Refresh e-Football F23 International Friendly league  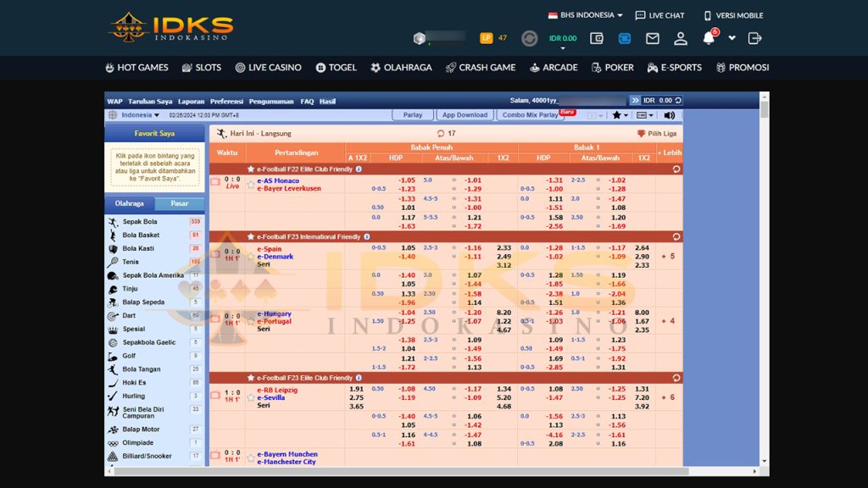pyautogui.click(x=676, y=237)
